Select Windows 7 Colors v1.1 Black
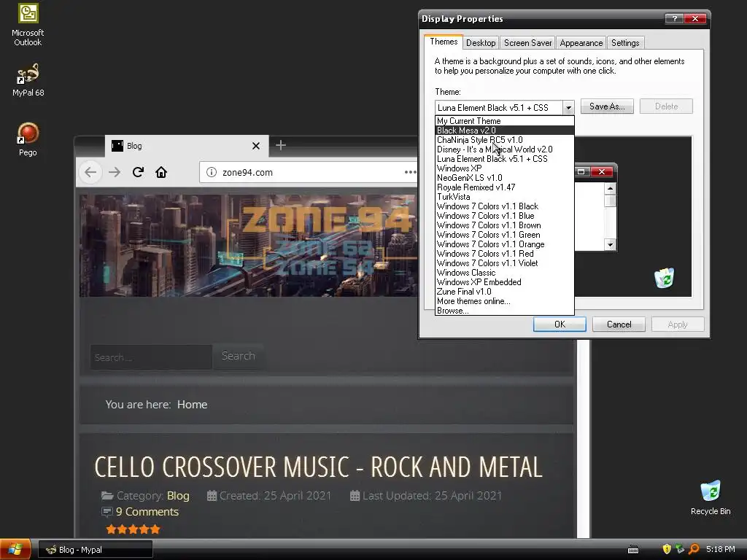The width and height of the screenshot is (747, 560). click(505, 206)
